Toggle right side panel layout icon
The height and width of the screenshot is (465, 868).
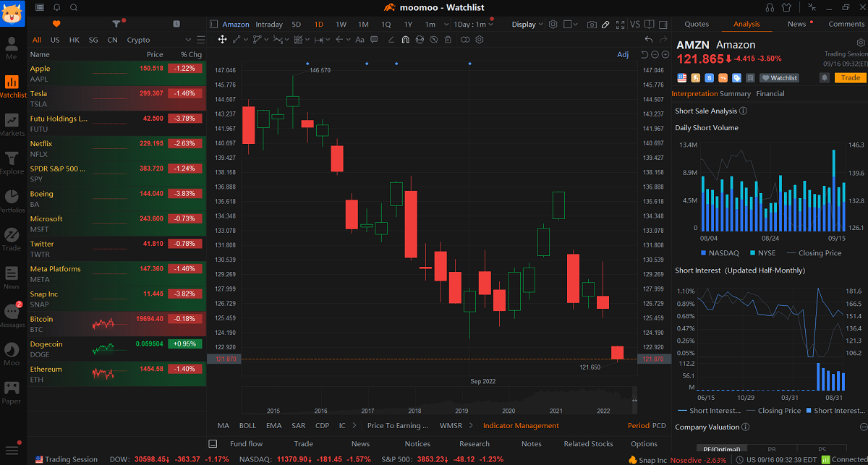coord(663,25)
